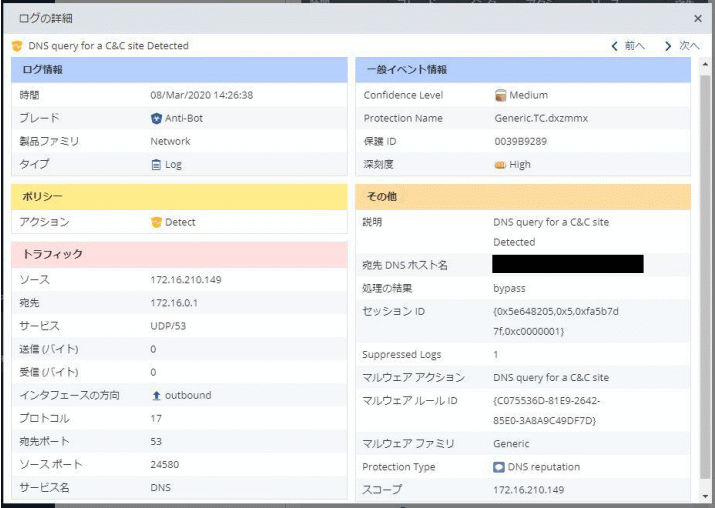Click the outbound interface direction arrow icon
715x508 pixels.
156,395
